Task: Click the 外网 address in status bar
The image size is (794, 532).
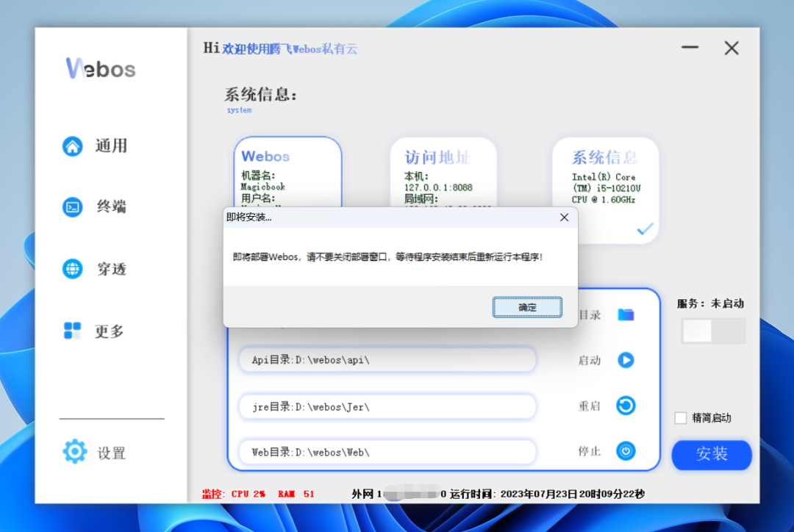Action: point(399,494)
